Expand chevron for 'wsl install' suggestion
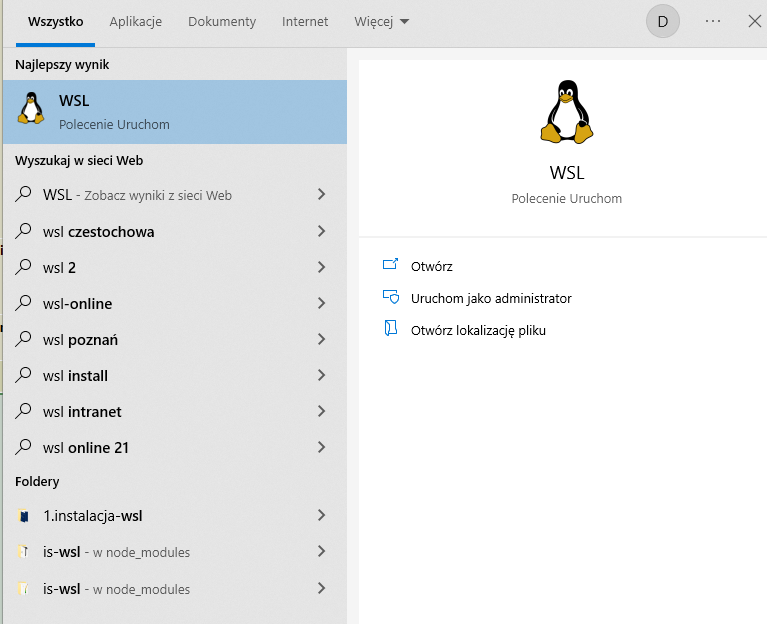767x624 pixels. coord(321,375)
